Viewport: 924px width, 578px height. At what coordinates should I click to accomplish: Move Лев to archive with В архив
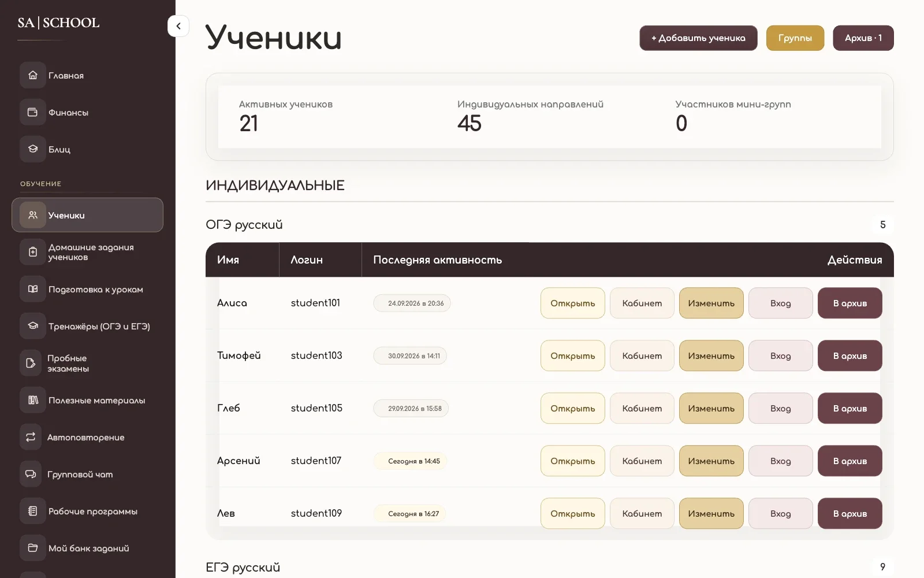point(850,513)
